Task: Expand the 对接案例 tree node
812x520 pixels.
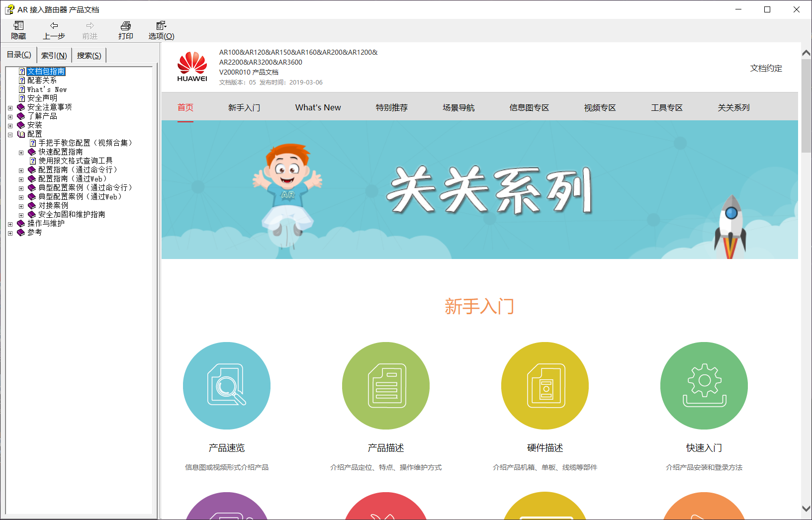Action: tap(21, 206)
